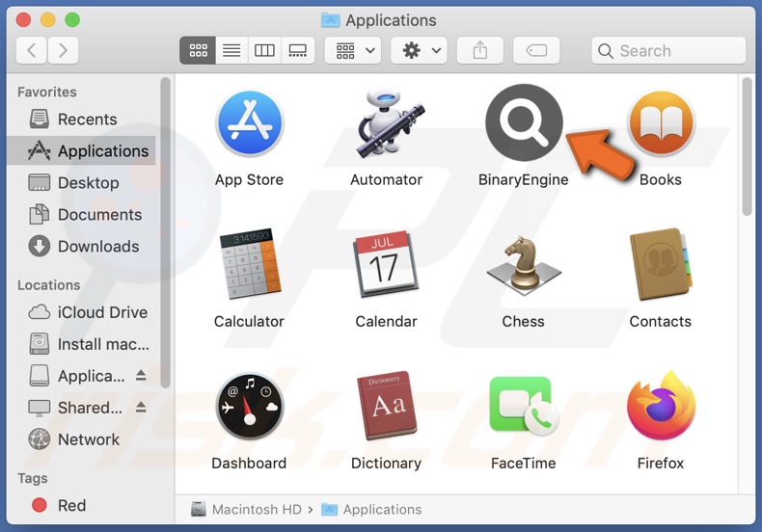Open the group-by dropdown

pos(353,50)
